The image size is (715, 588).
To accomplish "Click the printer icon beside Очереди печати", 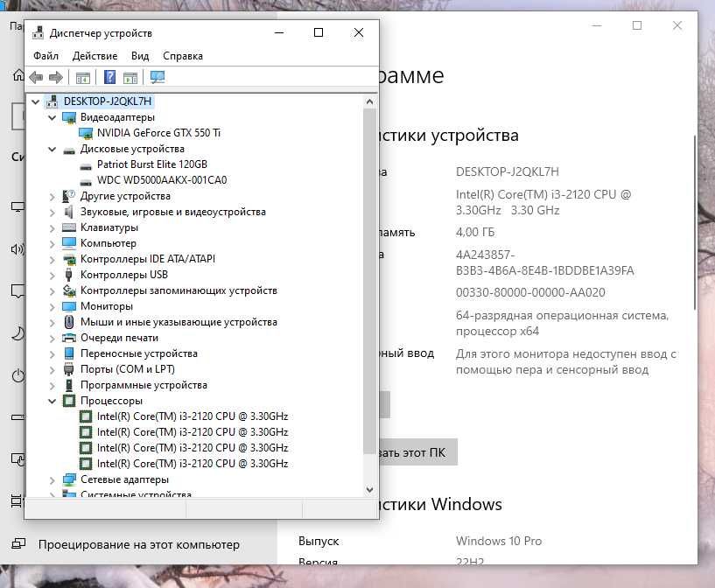I will click(x=69, y=338).
